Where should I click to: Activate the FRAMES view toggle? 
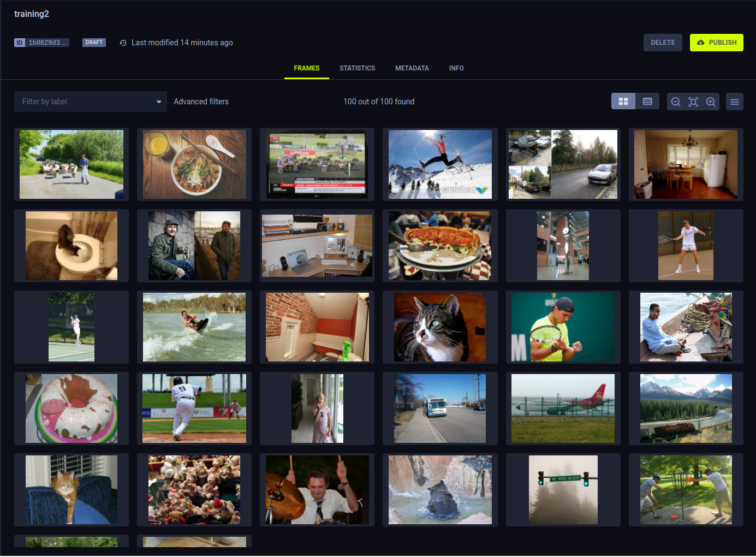click(x=306, y=68)
